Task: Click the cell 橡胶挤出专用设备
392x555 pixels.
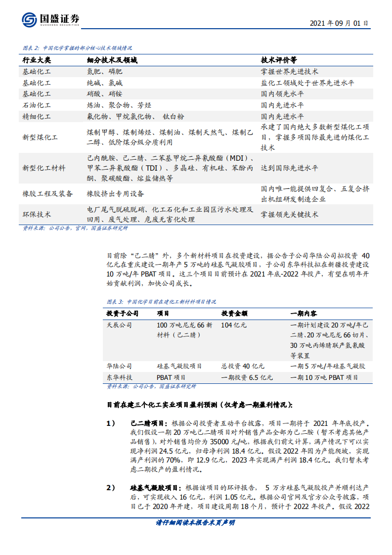Action: (115, 193)
